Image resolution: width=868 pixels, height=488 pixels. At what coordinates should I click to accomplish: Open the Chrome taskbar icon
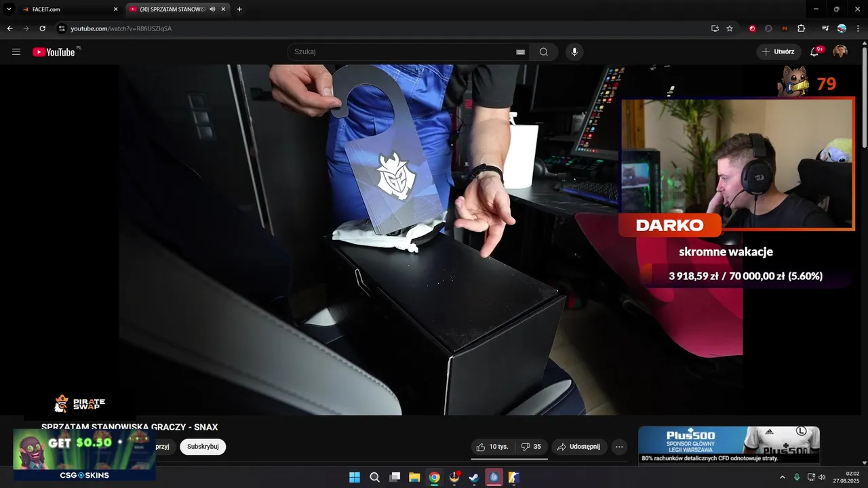[x=434, y=477]
